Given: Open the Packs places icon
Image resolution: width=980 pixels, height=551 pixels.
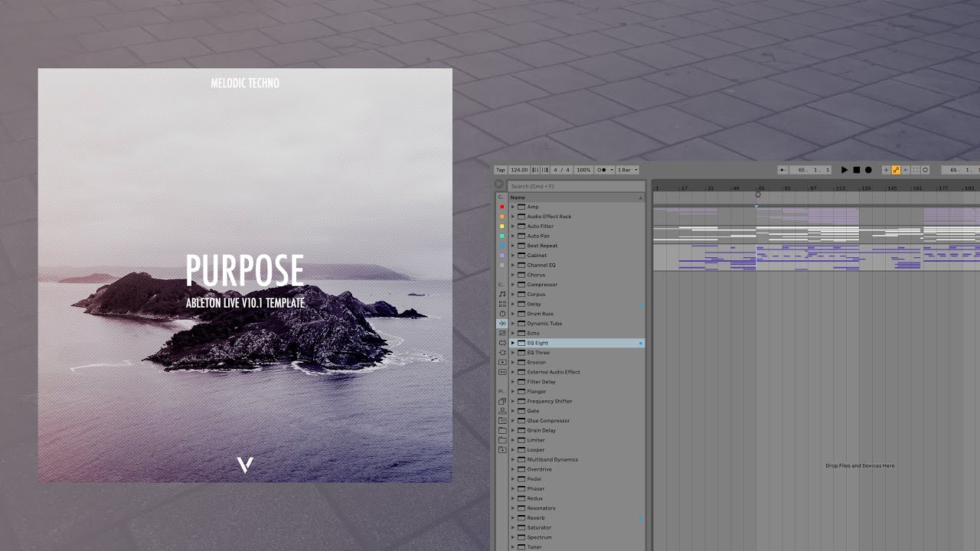Looking at the screenshot, I should click(502, 401).
